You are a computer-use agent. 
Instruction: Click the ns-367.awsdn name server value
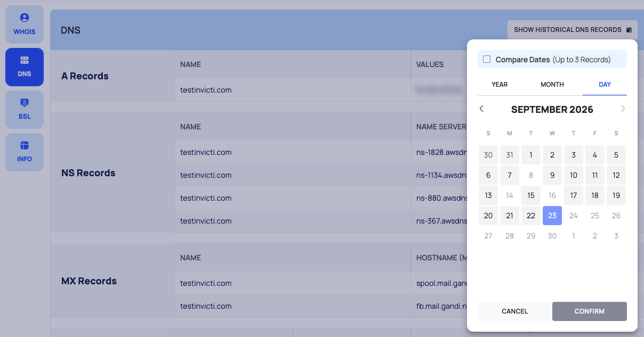tap(441, 221)
